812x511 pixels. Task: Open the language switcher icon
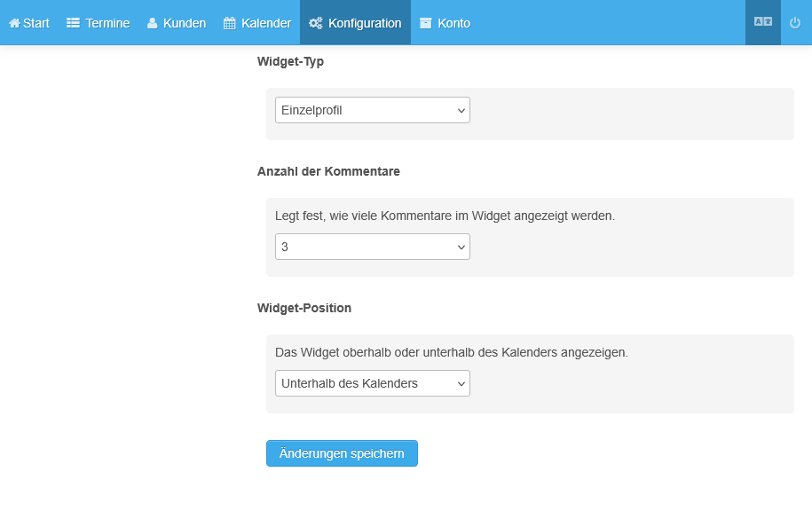[762, 22]
